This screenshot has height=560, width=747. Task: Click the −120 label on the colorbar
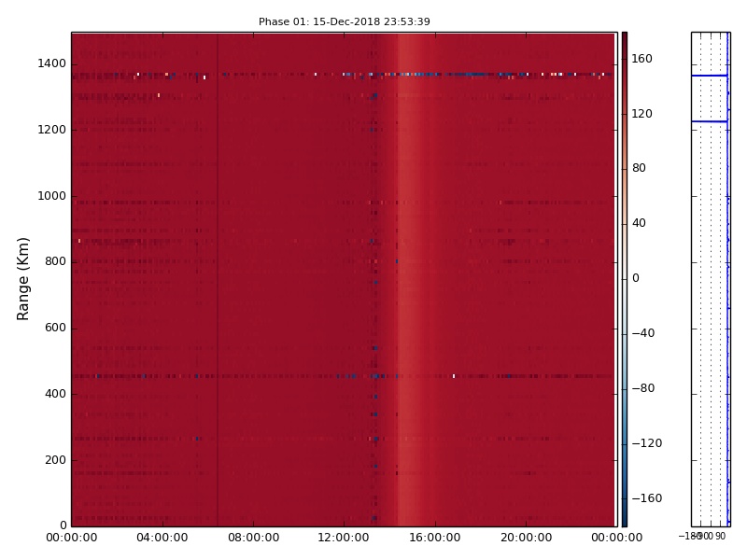pyautogui.click(x=644, y=443)
